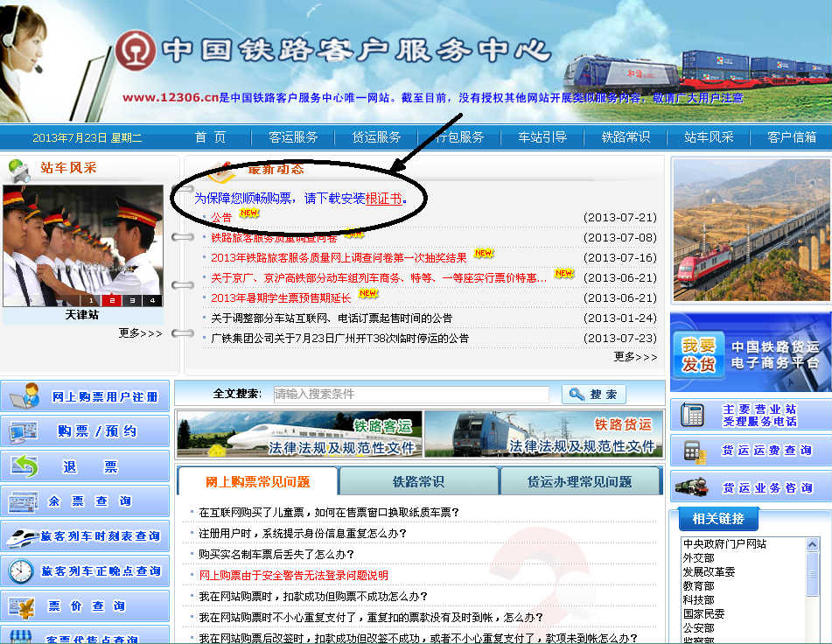The height and width of the screenshot is (644, 832).
Task: Open 余票查询 remaining tickets icon
Action: (24, 501)
